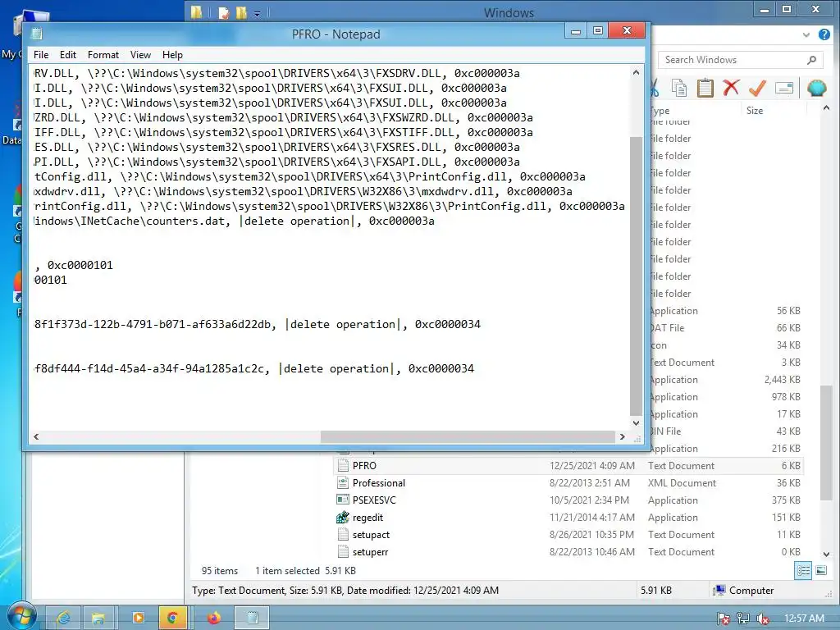Open Explorer Help question mark icon
The height and width of the screenshot is (630, 840).
[x=824, y=34]
